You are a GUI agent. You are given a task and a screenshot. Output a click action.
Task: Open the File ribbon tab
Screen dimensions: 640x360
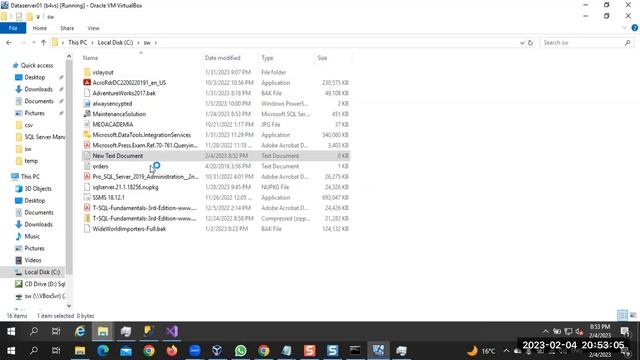tap(13, 28)
